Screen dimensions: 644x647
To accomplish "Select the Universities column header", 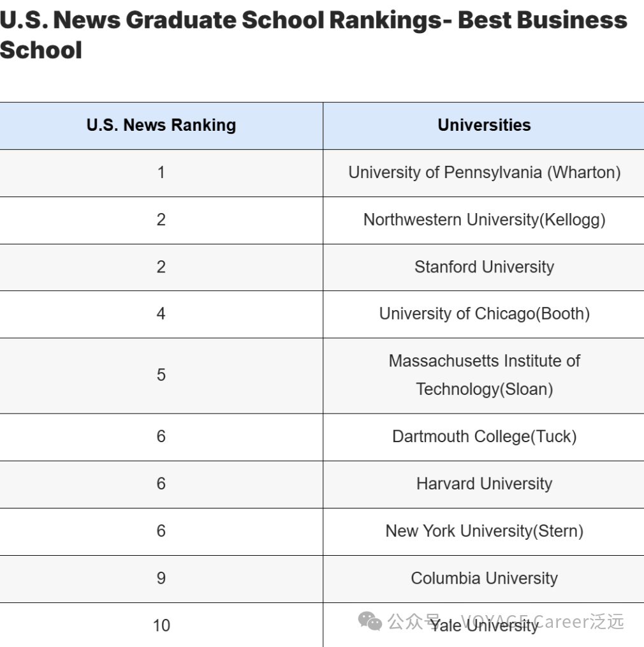I will click(484, 125).
